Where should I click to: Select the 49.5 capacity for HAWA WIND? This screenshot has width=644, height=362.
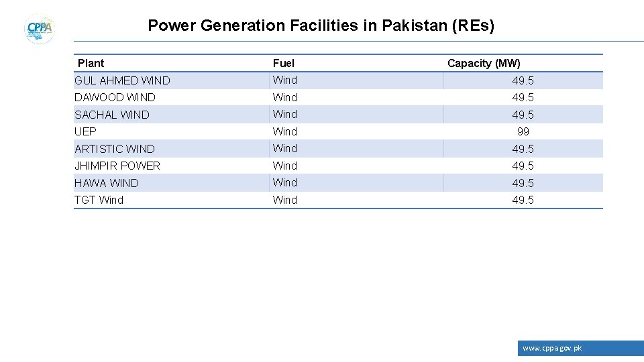523,182
